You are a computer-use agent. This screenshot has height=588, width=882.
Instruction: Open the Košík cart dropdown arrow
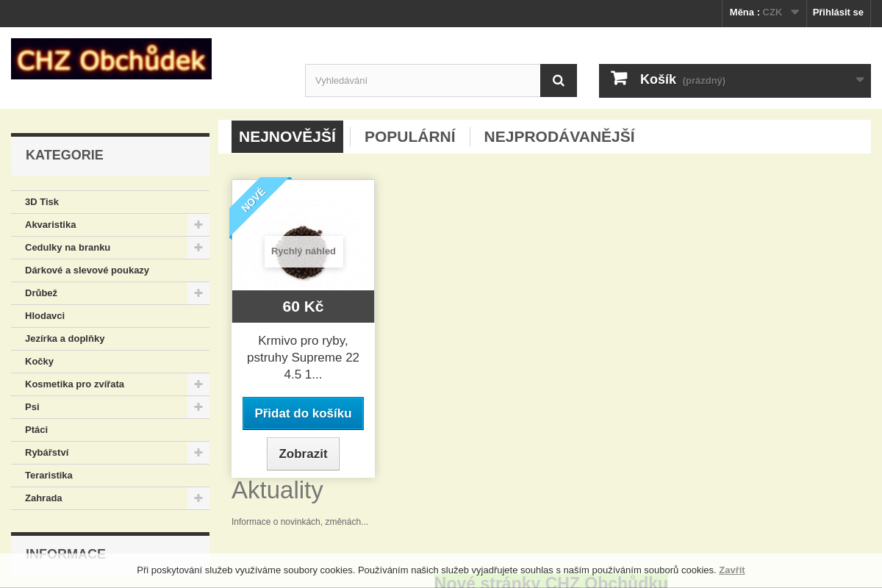859,80
